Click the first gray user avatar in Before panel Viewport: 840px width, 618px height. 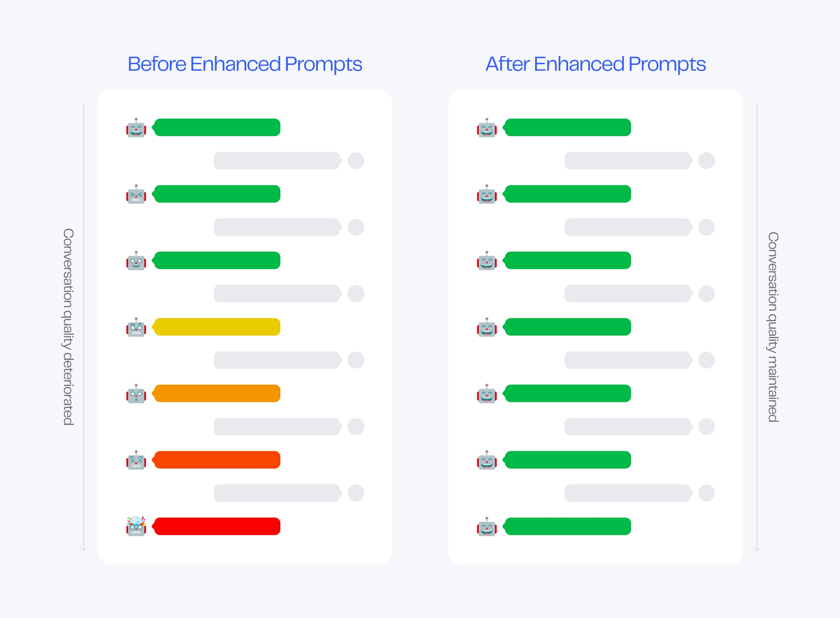click(x=356, y=161)
